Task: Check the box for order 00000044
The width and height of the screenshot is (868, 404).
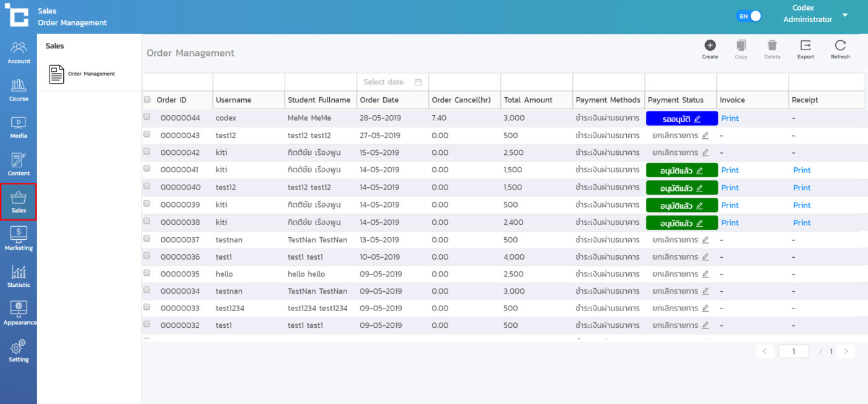Action: 147,116
